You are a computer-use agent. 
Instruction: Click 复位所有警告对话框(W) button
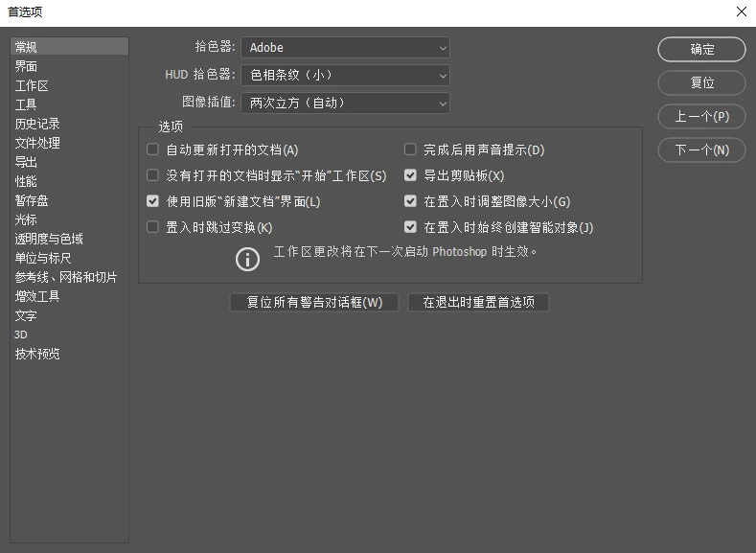[x=314, y=302]
